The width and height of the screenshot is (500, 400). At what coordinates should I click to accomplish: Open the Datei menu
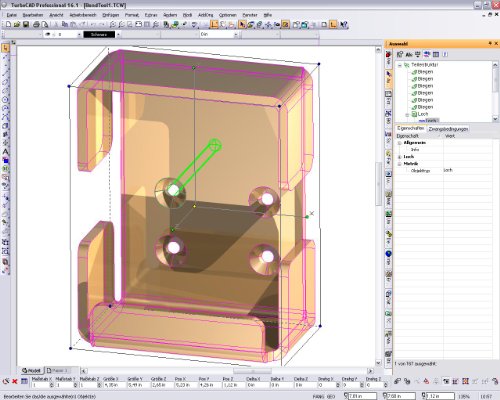(11, 15)
